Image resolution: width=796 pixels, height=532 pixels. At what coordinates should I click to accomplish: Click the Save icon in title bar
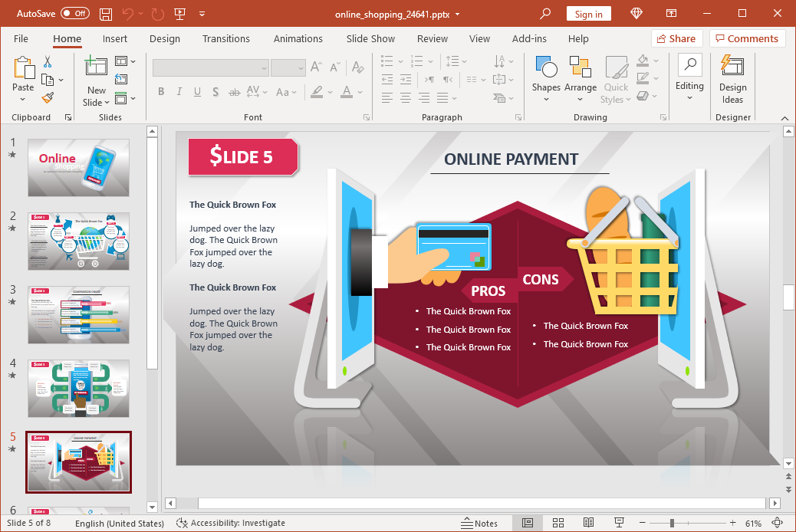click(106, 14)
